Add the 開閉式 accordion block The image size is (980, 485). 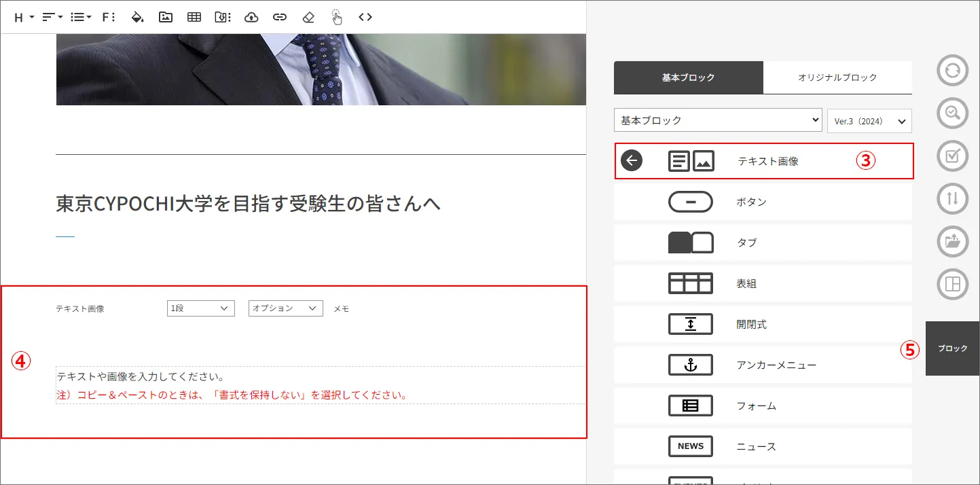tap(763, 325)
